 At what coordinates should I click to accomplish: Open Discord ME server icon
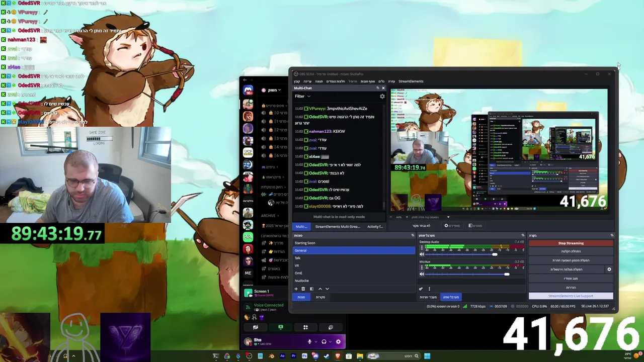tap(248, 273)
